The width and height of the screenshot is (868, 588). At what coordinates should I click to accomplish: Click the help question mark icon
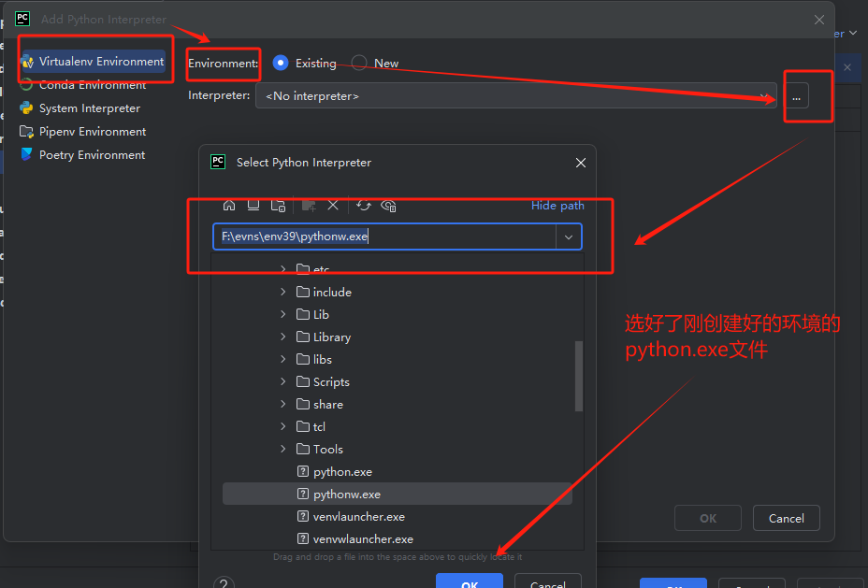pos(224,583)
